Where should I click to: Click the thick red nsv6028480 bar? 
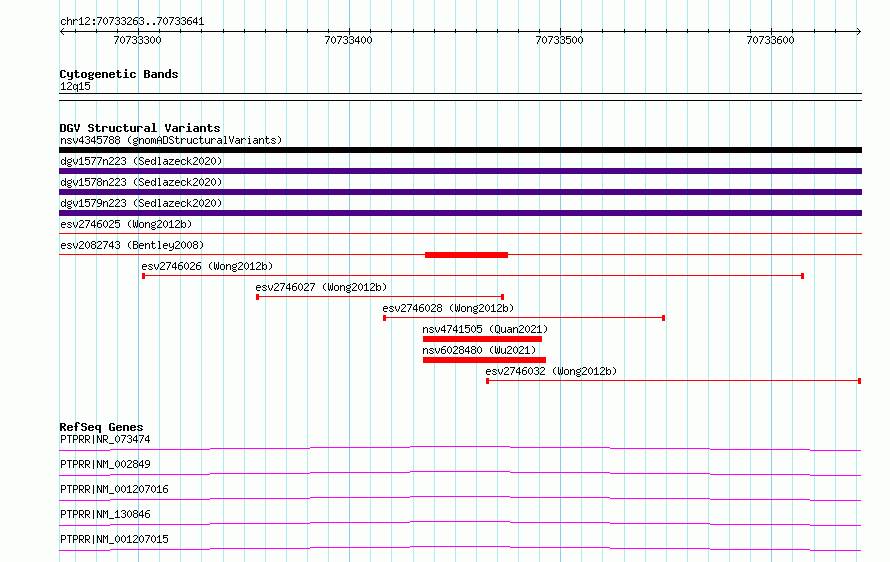coord(484,360)
